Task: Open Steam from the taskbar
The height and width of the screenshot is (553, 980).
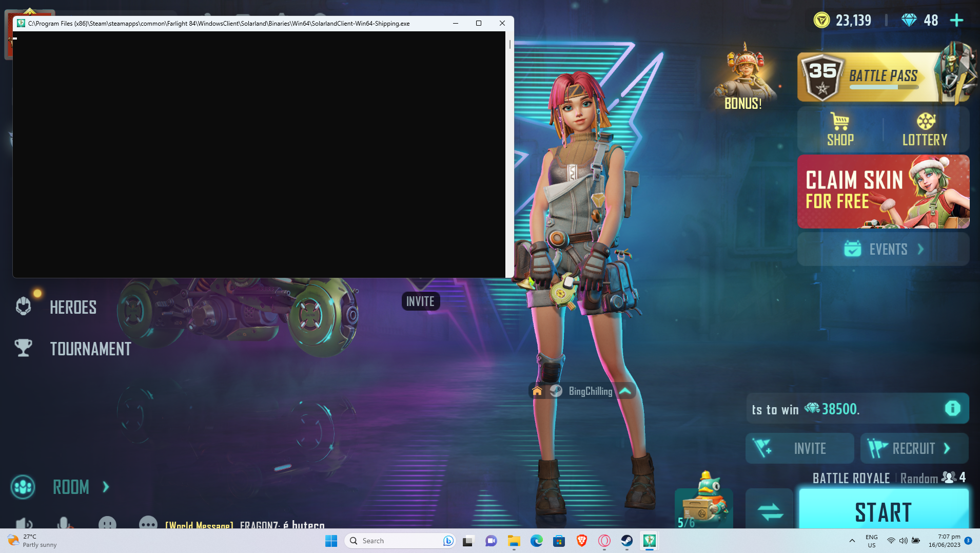Action: (627, 541)
